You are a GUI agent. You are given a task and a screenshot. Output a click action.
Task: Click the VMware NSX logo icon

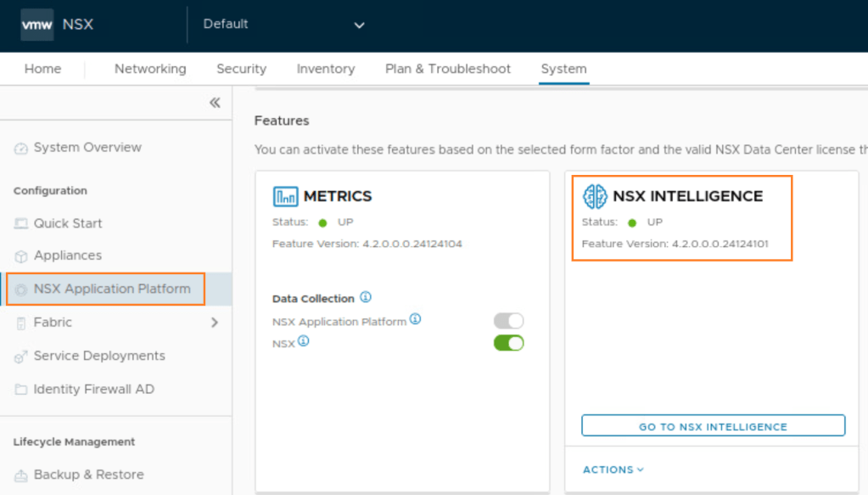(x=37, y=25)
